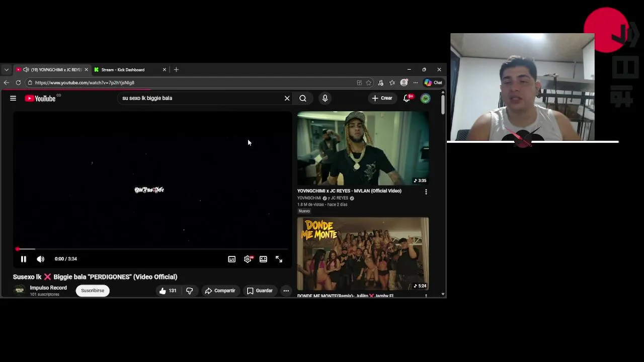This screenshot has width=644, height=362.
Task: Mute the tab via its speaker icon
Action: click(x=26, y=70)
